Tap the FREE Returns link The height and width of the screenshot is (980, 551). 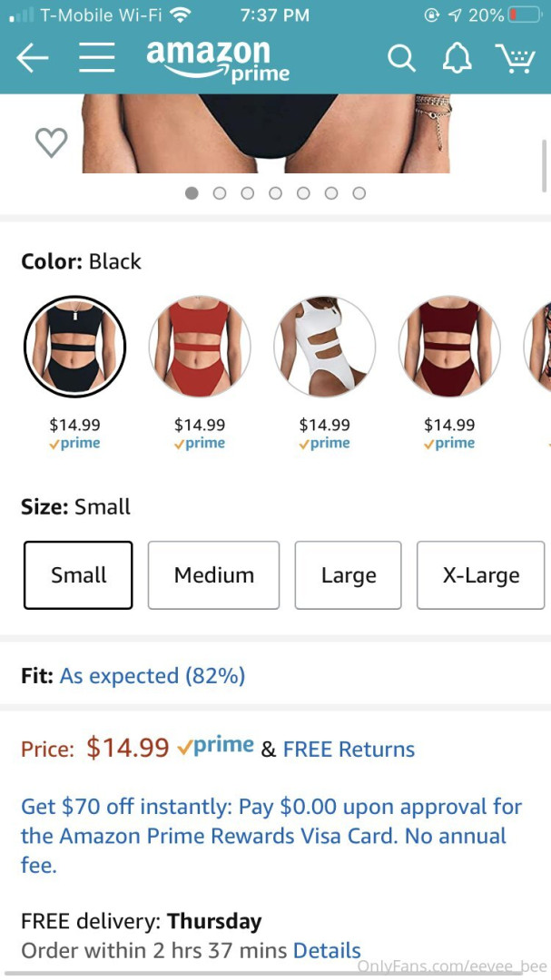click(349, 750)
